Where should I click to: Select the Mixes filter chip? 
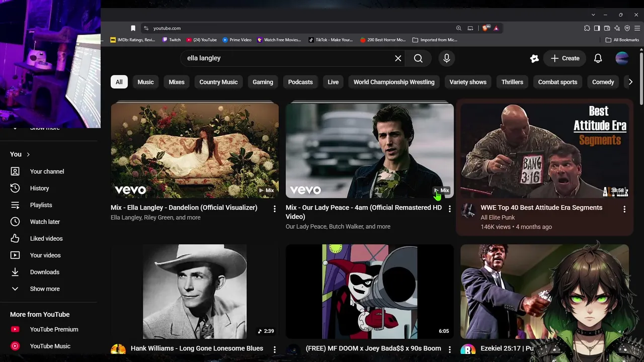177,82
